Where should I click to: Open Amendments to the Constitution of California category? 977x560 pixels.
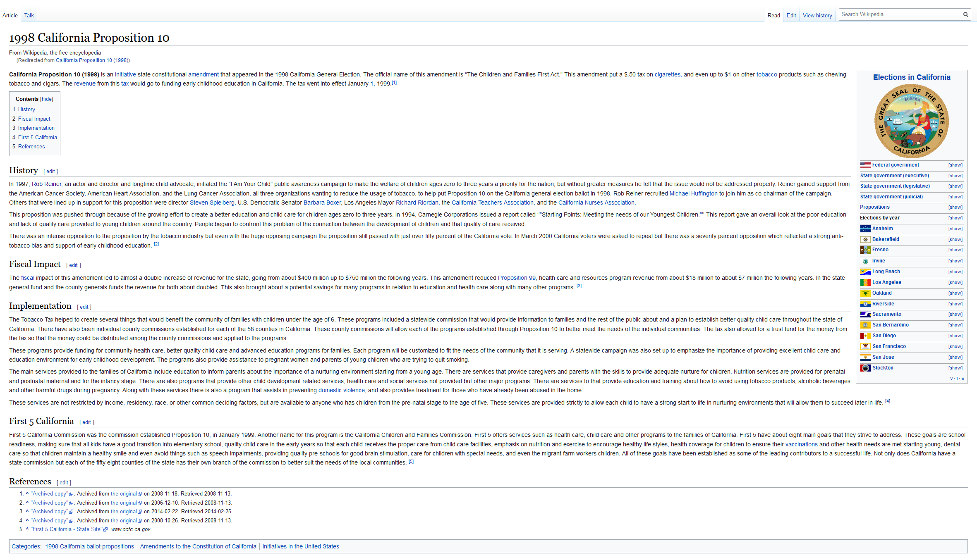pos(198,547)
